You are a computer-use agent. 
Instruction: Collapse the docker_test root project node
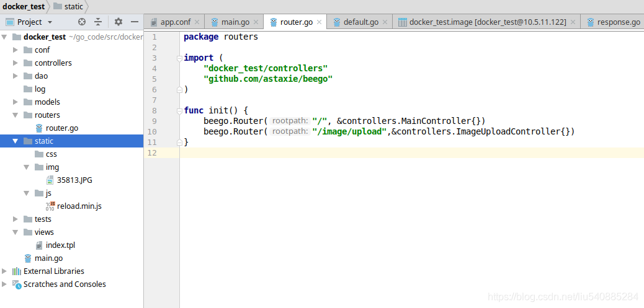[4, 37]
